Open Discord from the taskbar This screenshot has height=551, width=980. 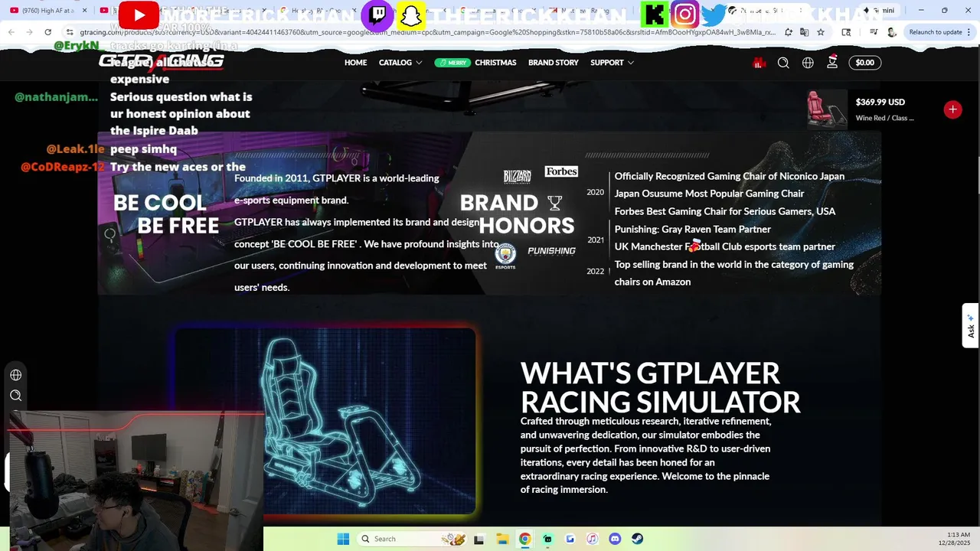(615, 539)
